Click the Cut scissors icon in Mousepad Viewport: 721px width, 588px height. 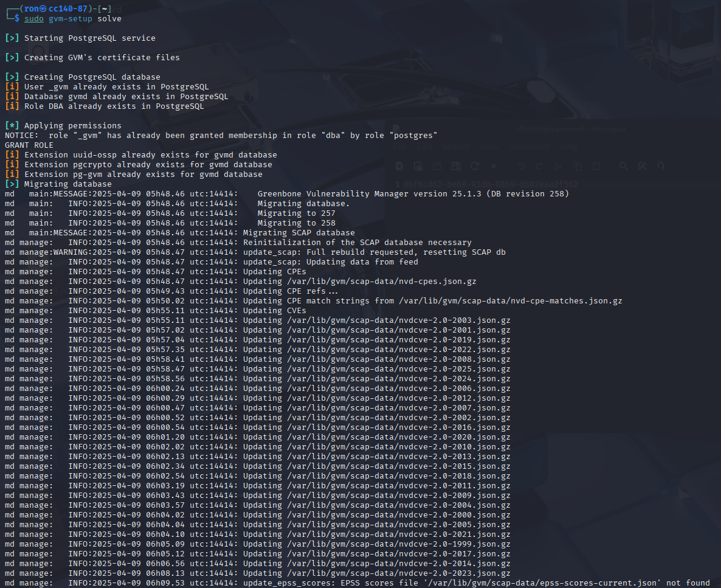click(559, 166)
